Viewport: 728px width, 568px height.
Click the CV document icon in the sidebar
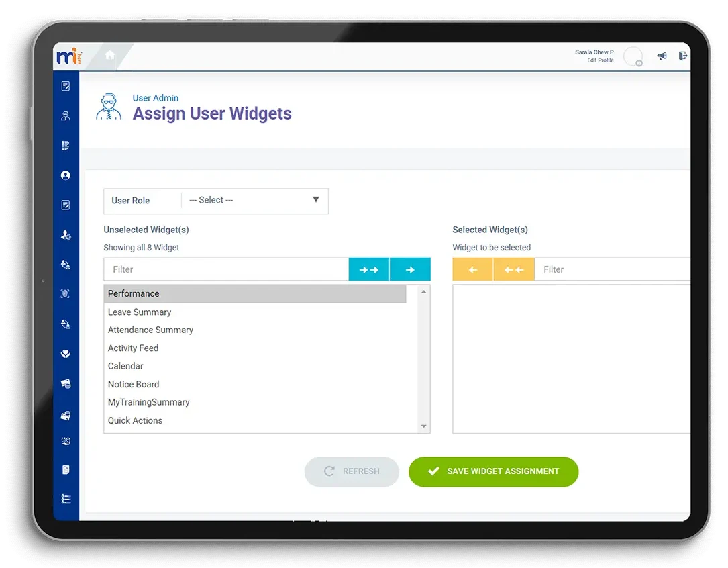coord(65,470)
